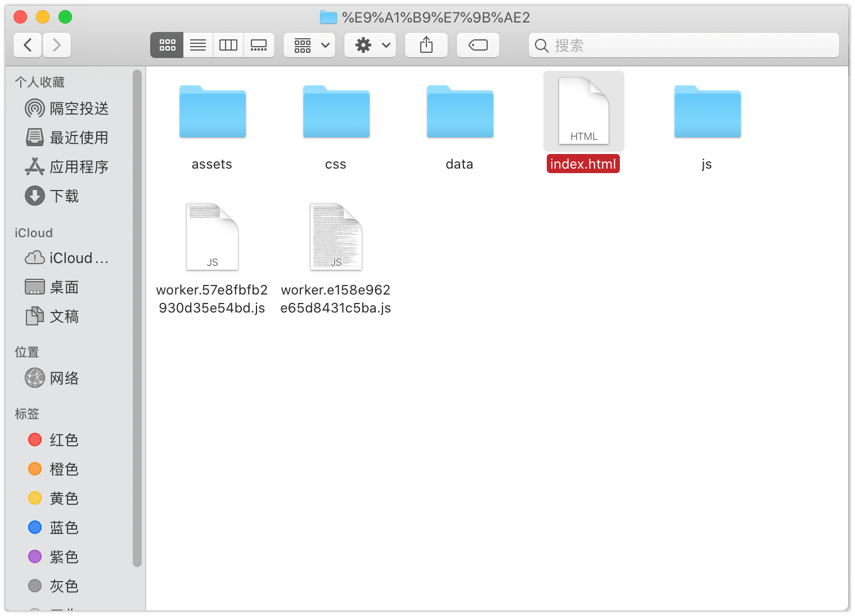
Task: Open the item grouping dropdown
Action: [309, 45]
